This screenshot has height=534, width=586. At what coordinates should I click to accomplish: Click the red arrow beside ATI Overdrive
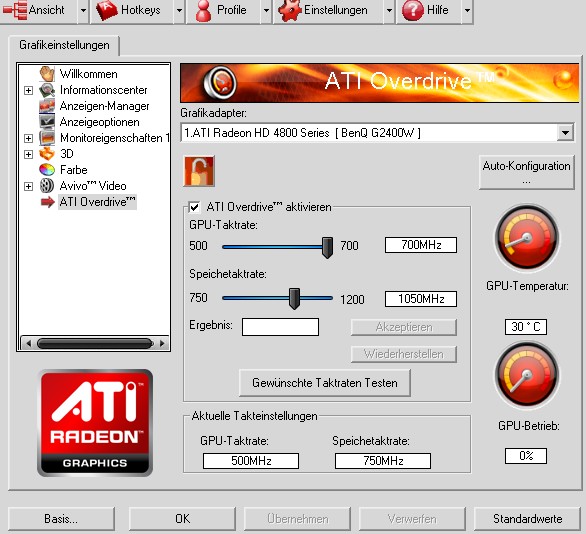[x=47, y=202]
